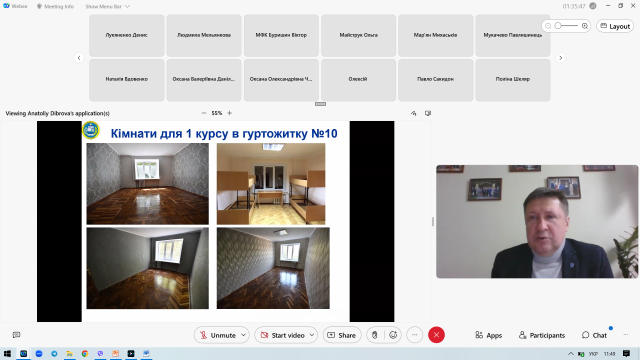Expand the Show Menu Bar dropdown
This screenshot has height=360, width=640.
click(x=107, y=6)
